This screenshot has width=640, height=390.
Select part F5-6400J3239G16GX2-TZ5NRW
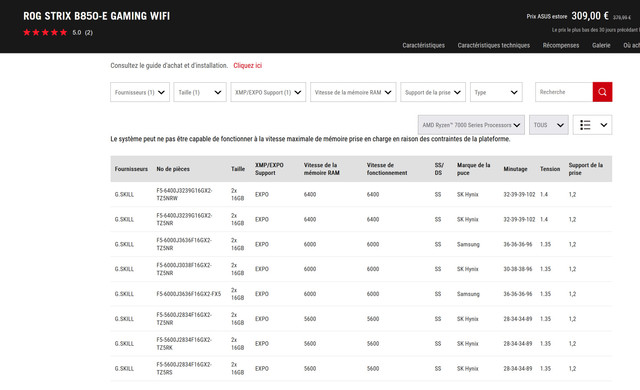[184, 194]
